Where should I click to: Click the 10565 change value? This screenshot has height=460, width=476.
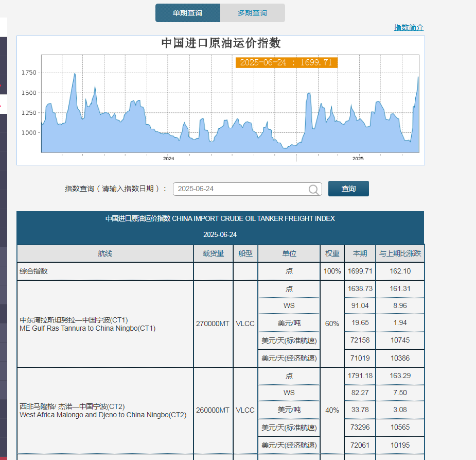400,427
